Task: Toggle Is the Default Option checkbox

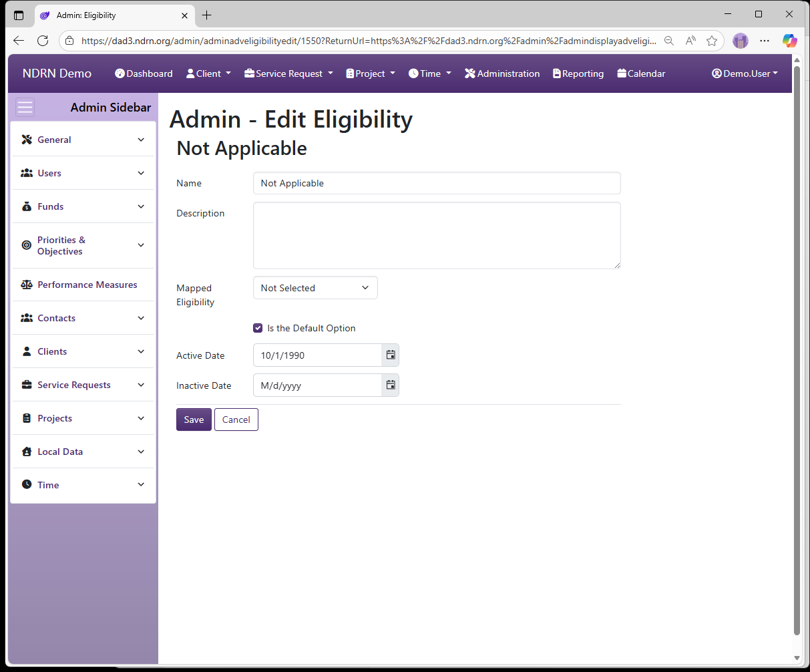Action: [258, 328]
